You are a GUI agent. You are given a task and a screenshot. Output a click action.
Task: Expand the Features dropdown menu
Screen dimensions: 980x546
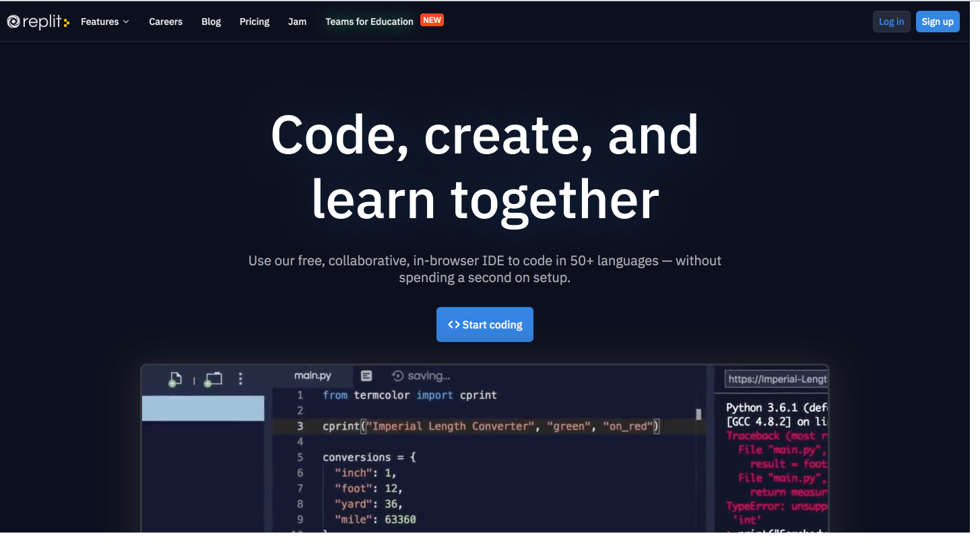tap(104, 21)
